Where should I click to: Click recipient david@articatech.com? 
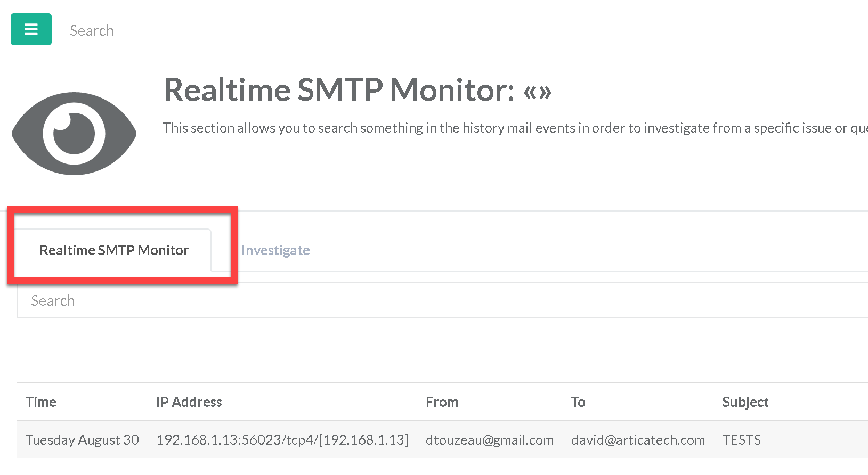coord(638,440)
